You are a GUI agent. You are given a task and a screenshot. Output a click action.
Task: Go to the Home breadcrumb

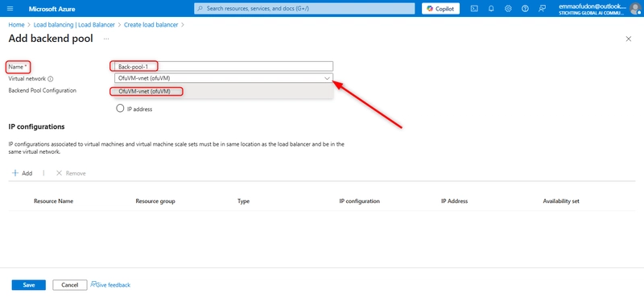[x=16, y=25]
